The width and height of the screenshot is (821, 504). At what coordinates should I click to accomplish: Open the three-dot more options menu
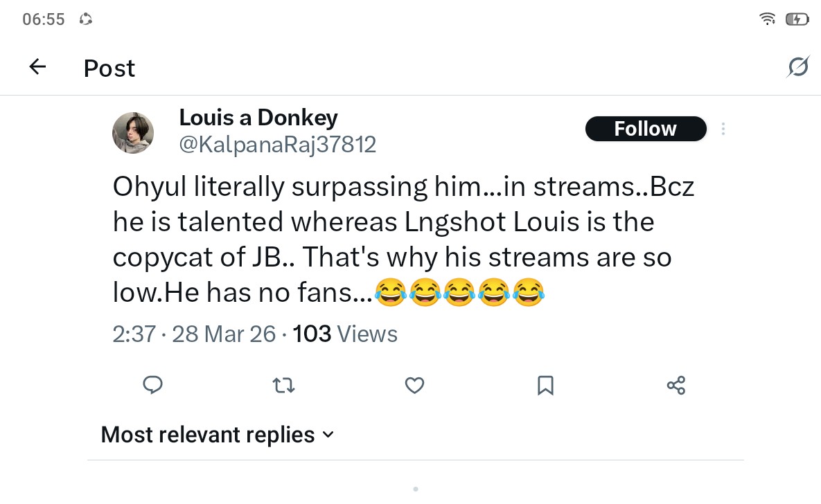point(723,129)
